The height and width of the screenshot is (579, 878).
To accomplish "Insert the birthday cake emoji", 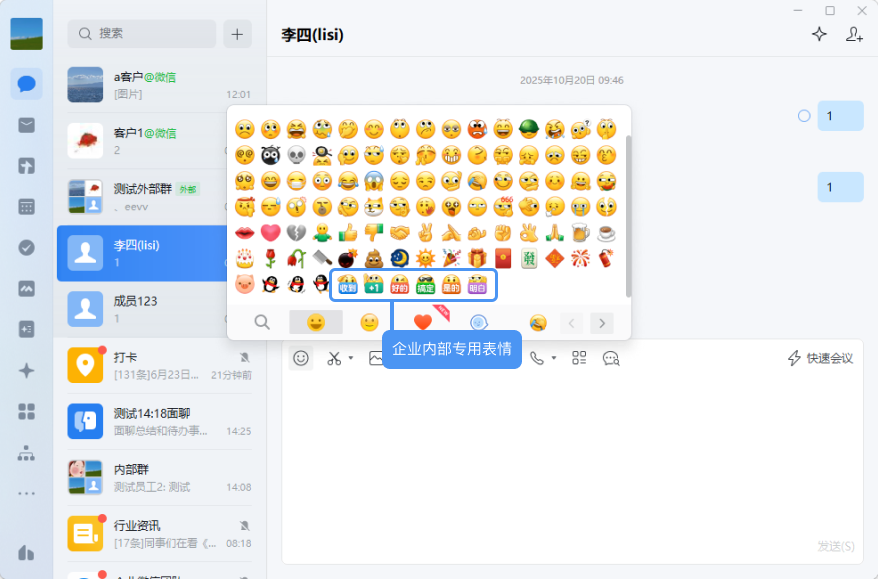I will [x=245, y=258].
